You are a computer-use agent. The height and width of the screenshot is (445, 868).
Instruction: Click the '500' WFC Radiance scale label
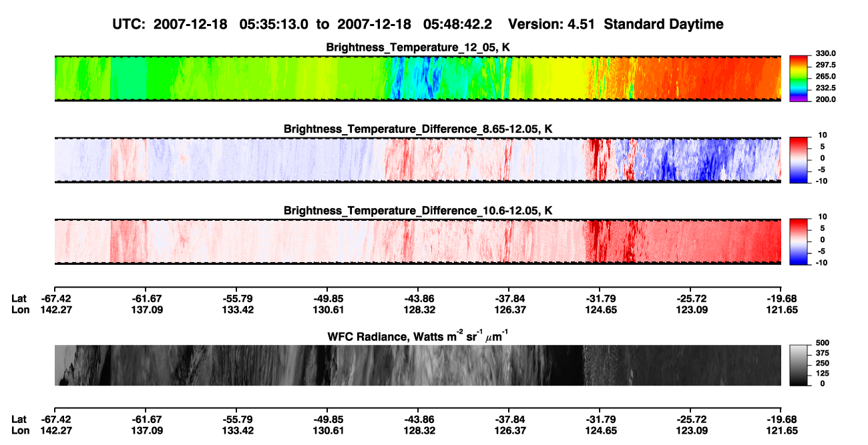[824, 344]
